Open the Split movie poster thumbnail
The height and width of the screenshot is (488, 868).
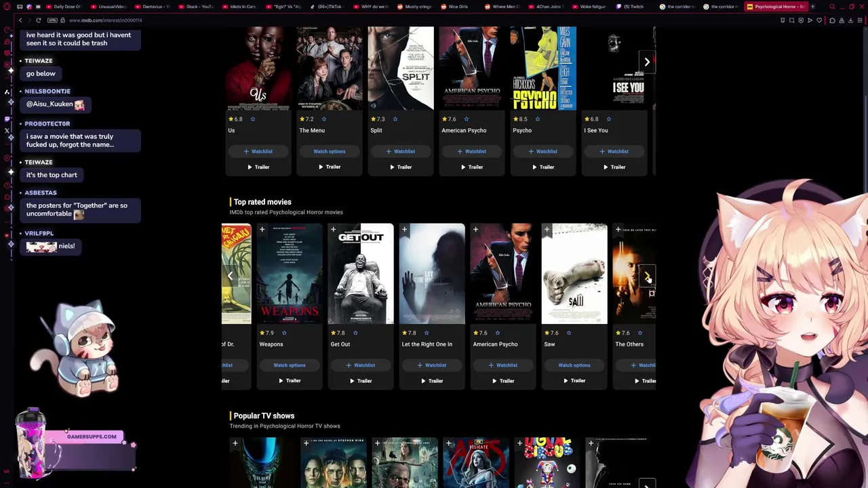point(401,68)
